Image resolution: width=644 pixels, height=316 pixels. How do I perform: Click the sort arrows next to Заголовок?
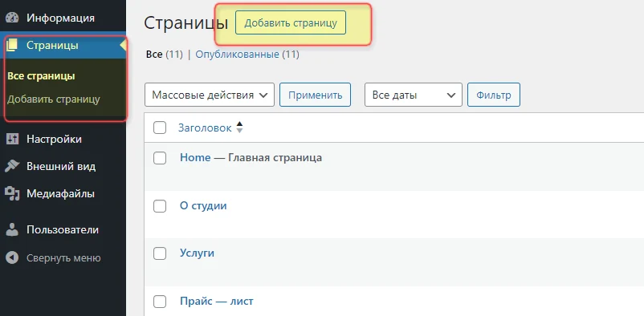239,128
